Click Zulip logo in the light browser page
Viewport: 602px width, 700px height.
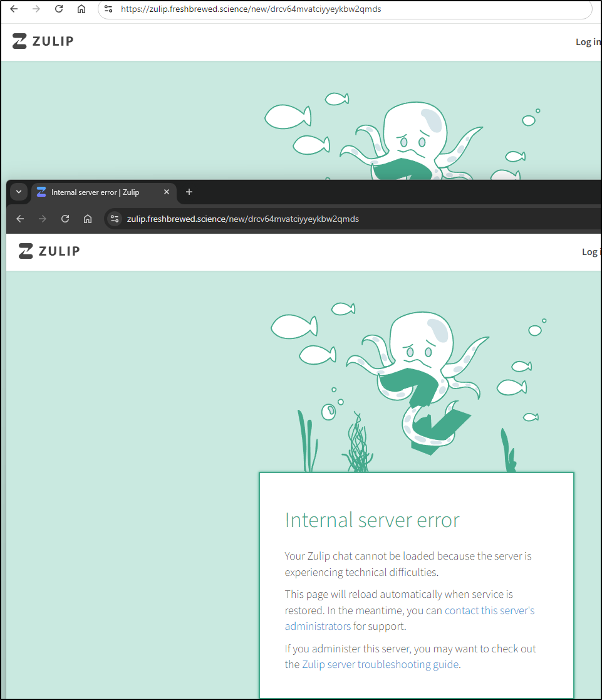click(x=43, y=41)
